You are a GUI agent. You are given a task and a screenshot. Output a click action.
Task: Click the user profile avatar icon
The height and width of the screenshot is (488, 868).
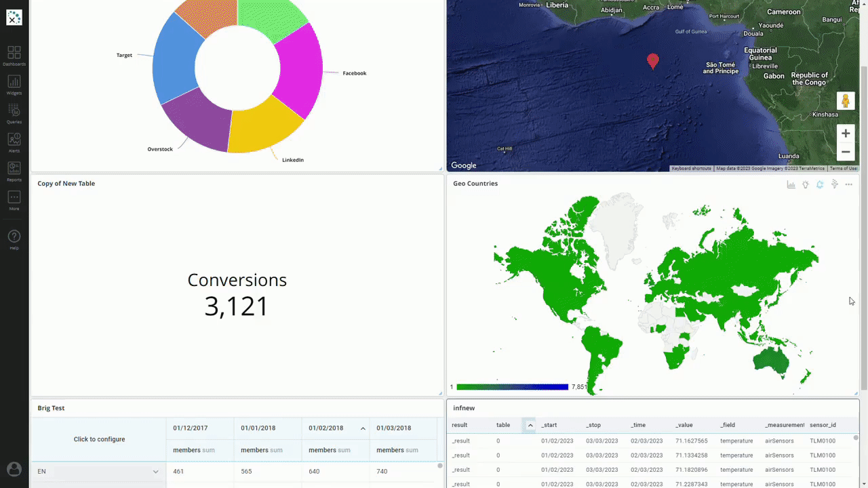point(14,469)
